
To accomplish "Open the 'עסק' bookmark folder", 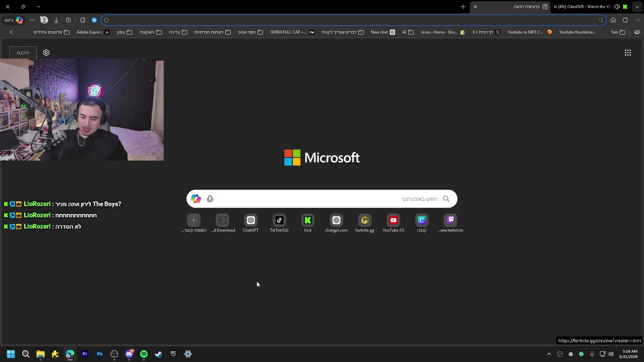I will [124, 32].
